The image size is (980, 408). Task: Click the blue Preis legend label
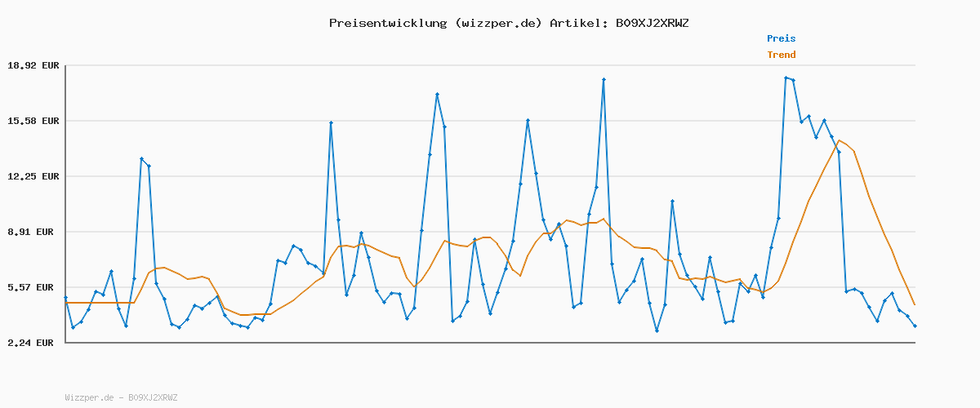[781, 38]
